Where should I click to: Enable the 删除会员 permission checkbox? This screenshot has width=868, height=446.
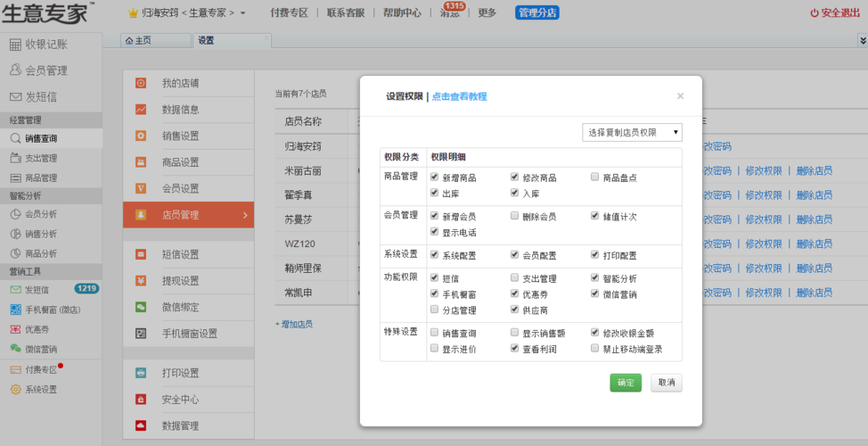pyautogui.click(x=515, y=216)
